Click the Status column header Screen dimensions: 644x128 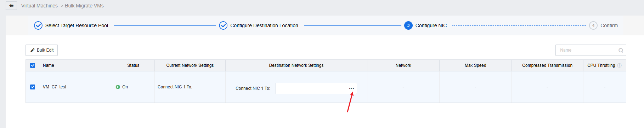pyautogui.click(x=133, y=65)
